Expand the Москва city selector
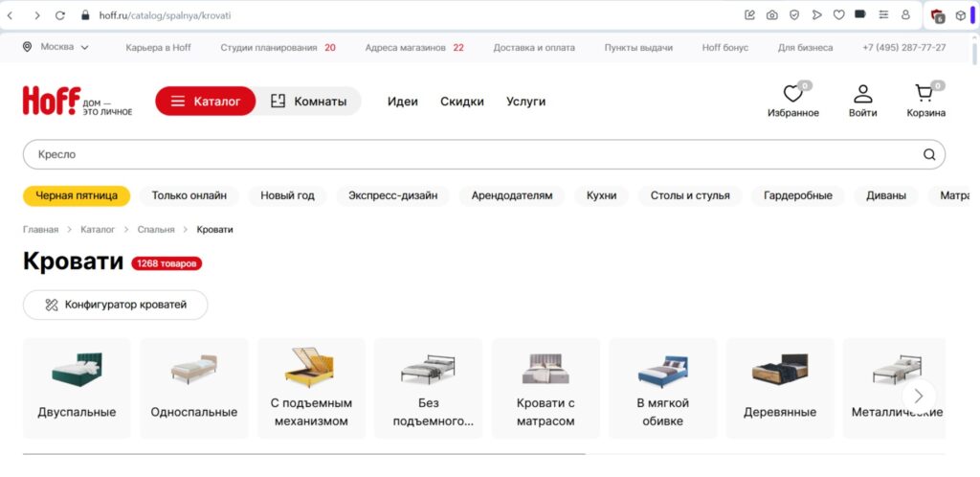The height and width of the screenshot is (477, 980). coord(56,47)
